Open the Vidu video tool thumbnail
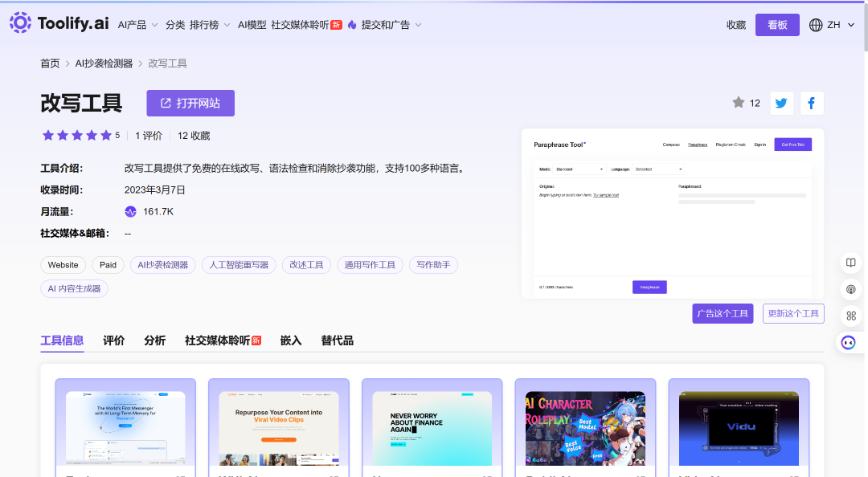Screen dimensions: 868x477 739,428
